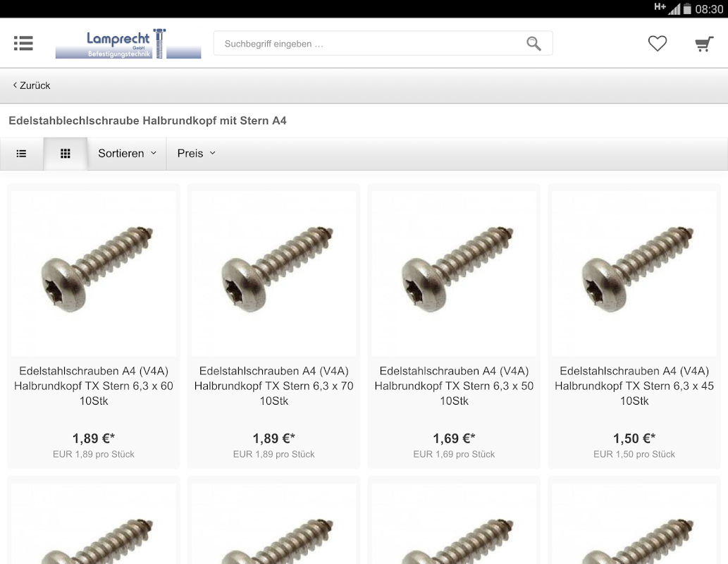Open the Halbrundkopf TX Stern 6,3 x 50 title

click(454, 386)
